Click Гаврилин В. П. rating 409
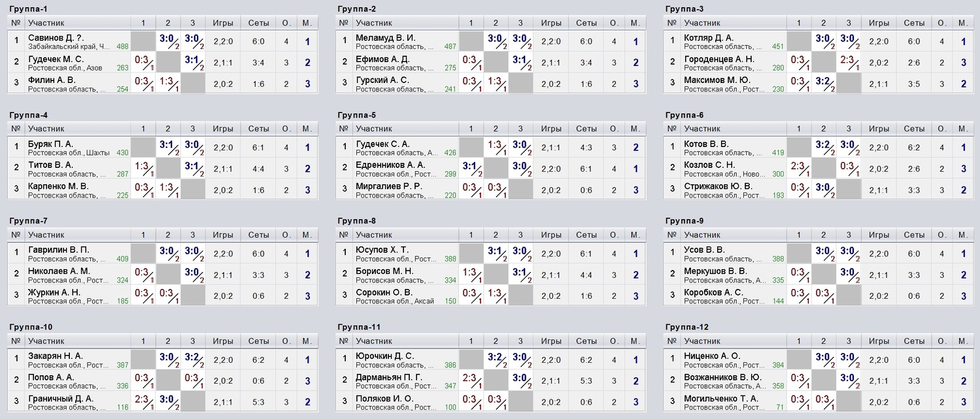980x419 pixels. (122, 259)
